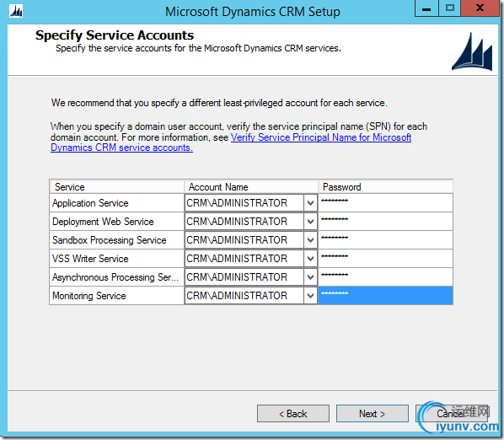Open Deployment Web Service account dropdown arrow
The width and height of the screenshot is (504, 440).
pyautogui.click(x=310, y=222)
